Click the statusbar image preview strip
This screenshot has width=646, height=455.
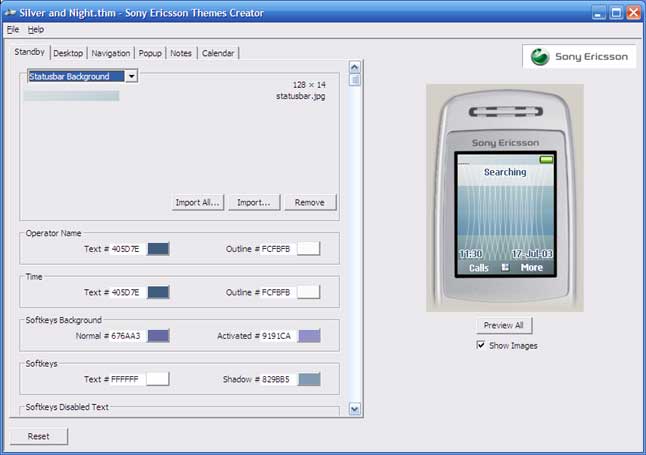tap(72, 96)
